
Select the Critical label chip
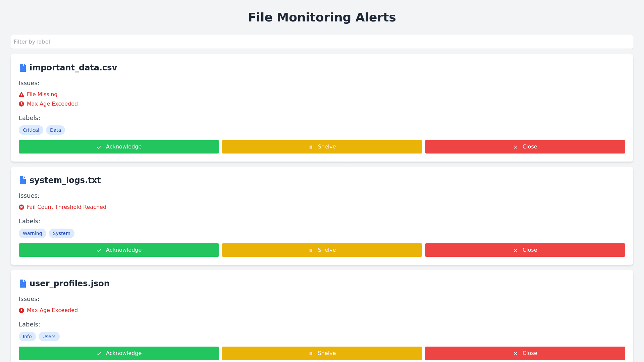click(x=31, y=130)
